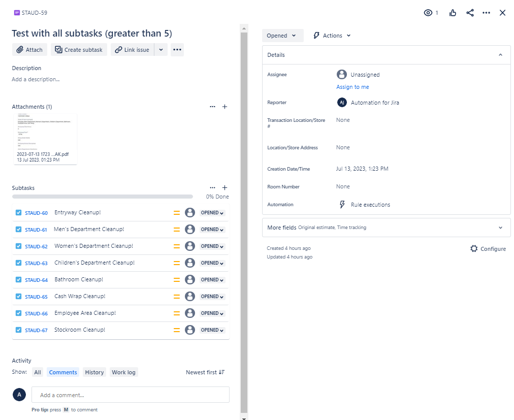Change status of Cash Wrap Cleanup subtask

[212, 297]
